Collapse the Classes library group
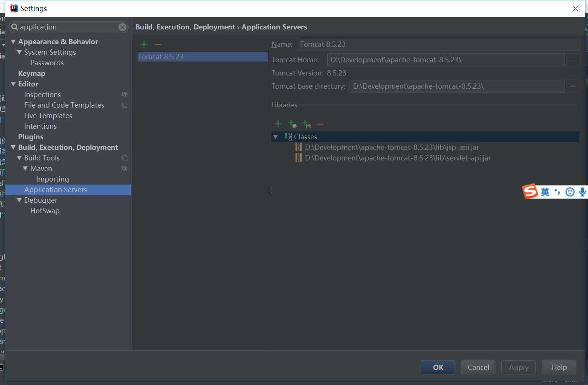 [275, 137]
